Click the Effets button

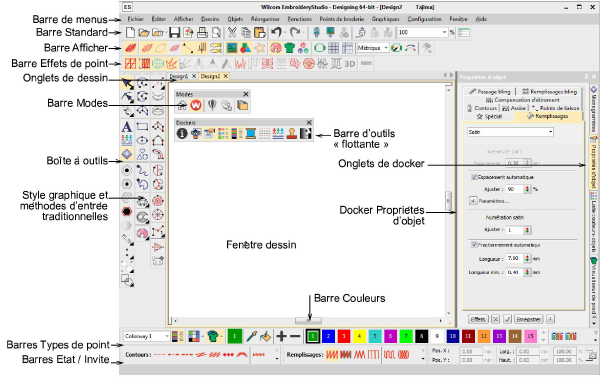478,319
